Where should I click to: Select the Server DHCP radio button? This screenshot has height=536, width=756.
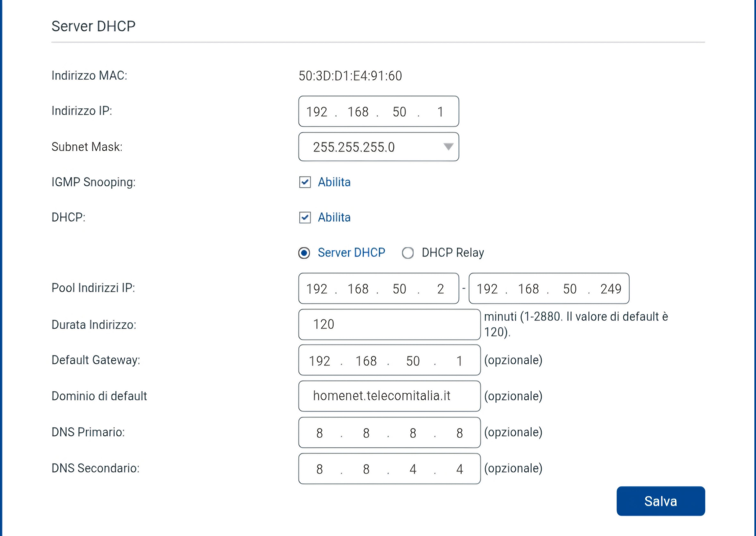tap(304, 253)
